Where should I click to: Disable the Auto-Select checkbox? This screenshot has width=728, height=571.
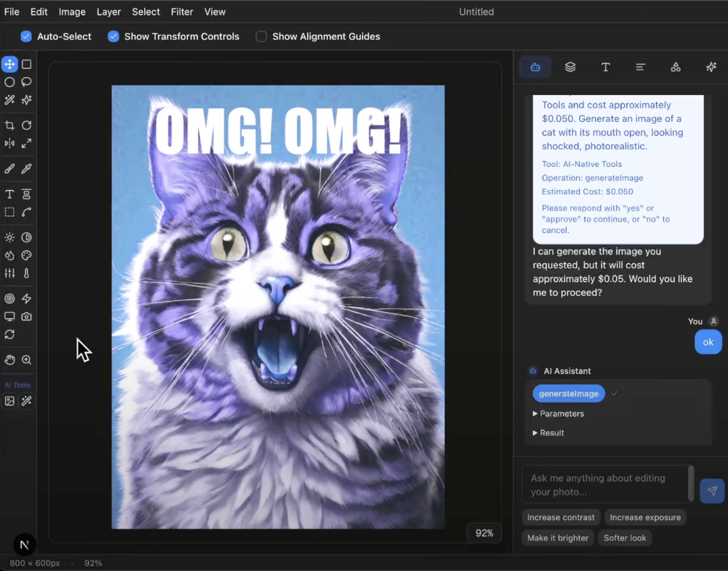coord(26,37)
